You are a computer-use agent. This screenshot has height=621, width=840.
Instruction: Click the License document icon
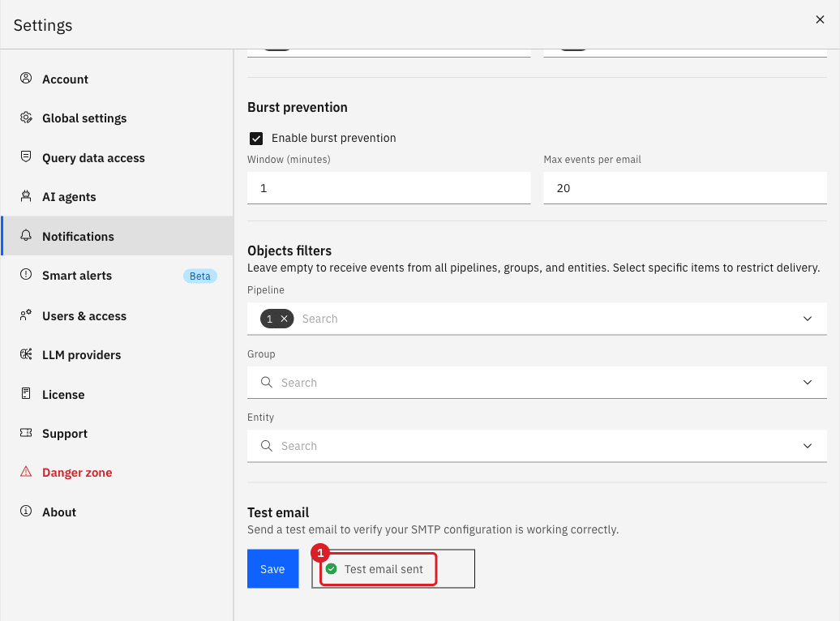click(26, 393)
